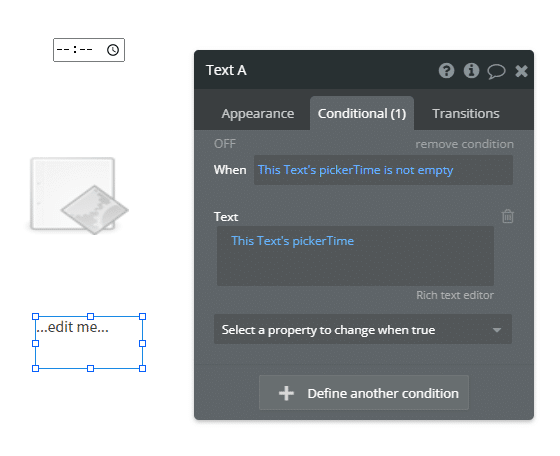This screenshot has width=560, height=456.
Task: Delete Text property via trash icon
Action: [508, 216]
